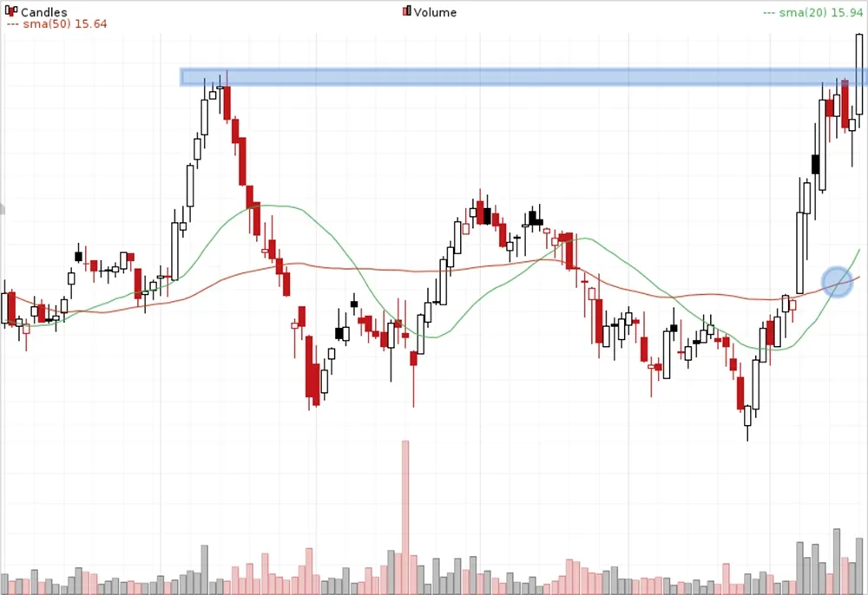The height and width of the screenshot is (595, 868).
Task: Click the Candles legend icon
Action: coord(12,12)
